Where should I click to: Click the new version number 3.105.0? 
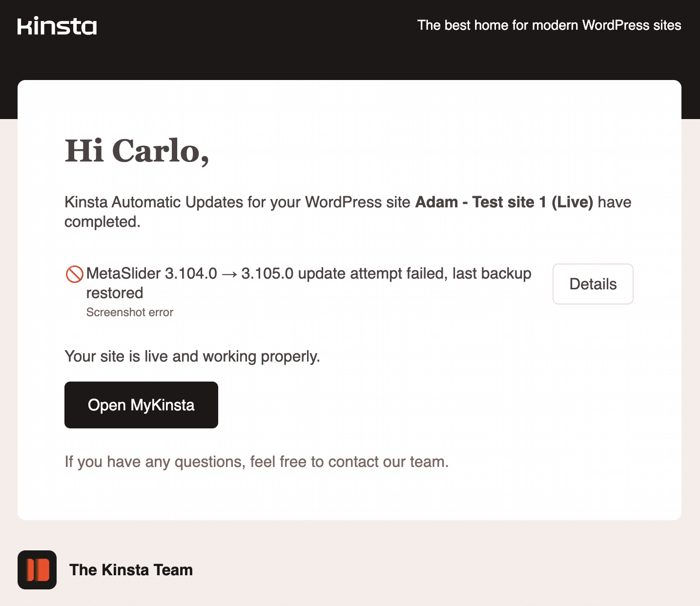pyautogui.click(x=267, y=274)
